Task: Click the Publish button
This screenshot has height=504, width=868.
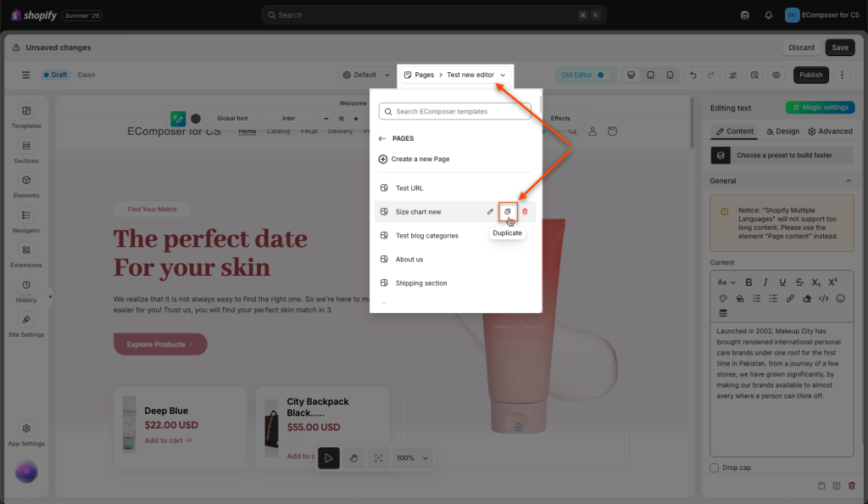Action: tap(810, 75)
